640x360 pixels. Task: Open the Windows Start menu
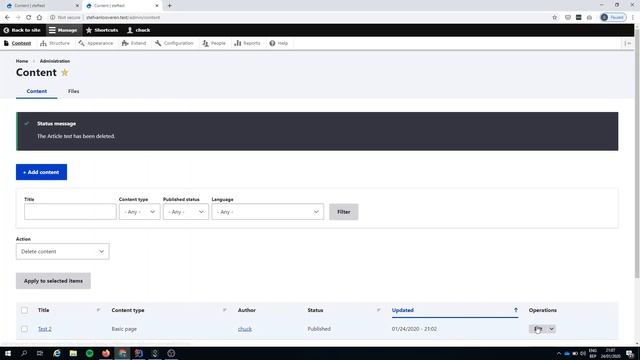coord(8,353)
